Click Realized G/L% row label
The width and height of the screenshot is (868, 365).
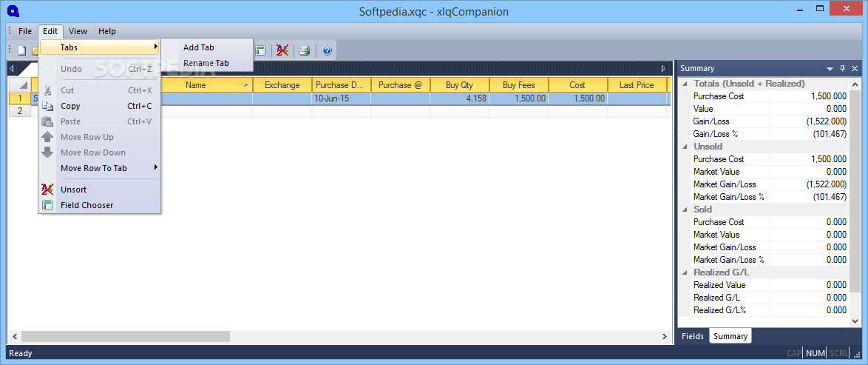point(719,310)
